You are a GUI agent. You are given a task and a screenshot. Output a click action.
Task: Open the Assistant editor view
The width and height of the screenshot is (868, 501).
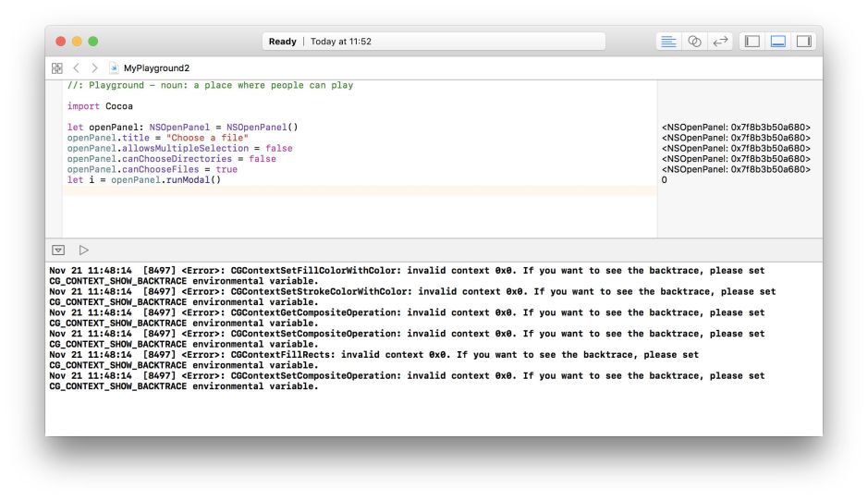pyautogui.click(x=694, y=42)
